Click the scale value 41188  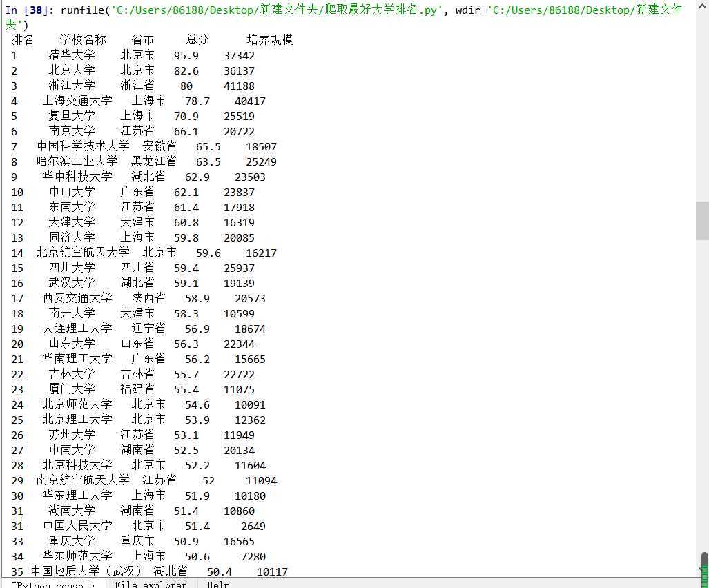pos(239,86)
